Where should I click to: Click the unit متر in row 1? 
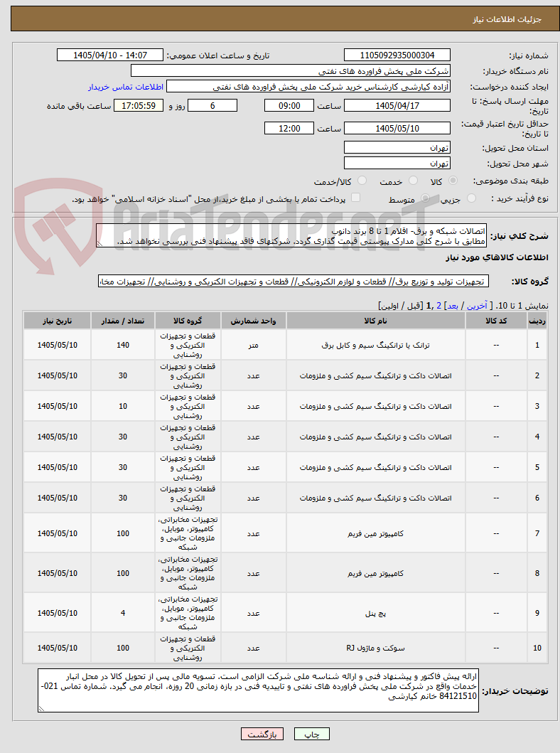pos(254,346)
